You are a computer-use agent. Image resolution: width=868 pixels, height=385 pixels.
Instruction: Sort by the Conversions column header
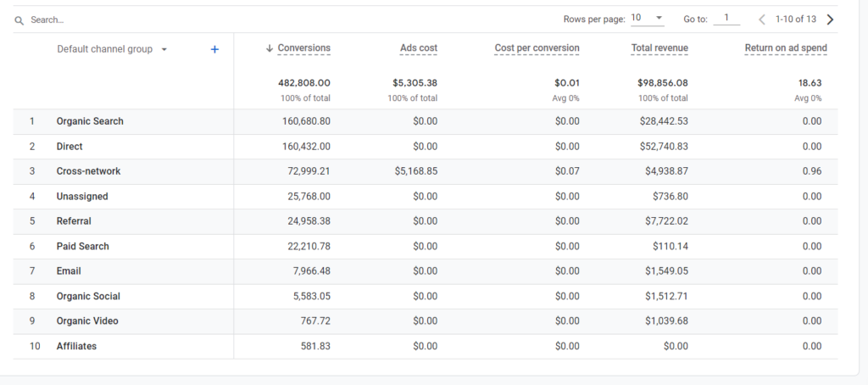point(304,48)
